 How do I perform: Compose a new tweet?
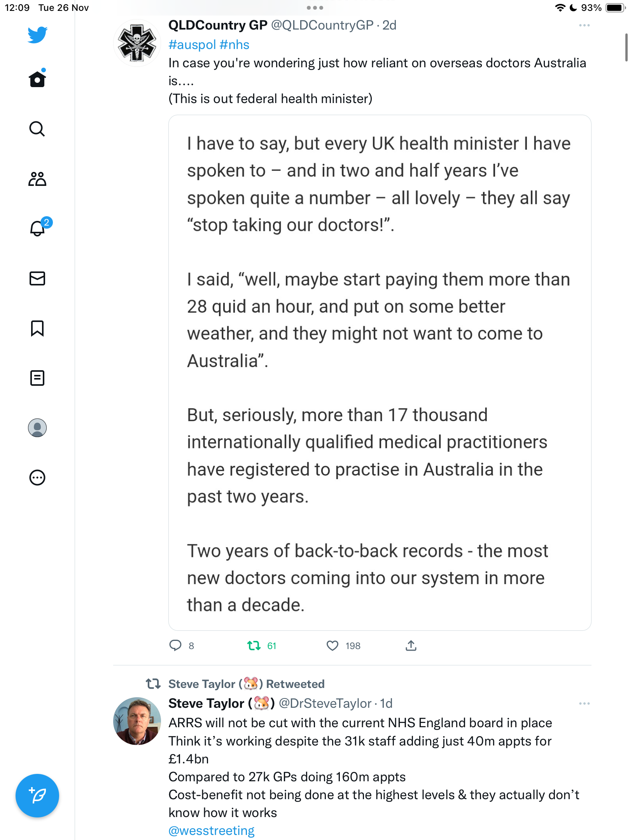tap(37, 796)
